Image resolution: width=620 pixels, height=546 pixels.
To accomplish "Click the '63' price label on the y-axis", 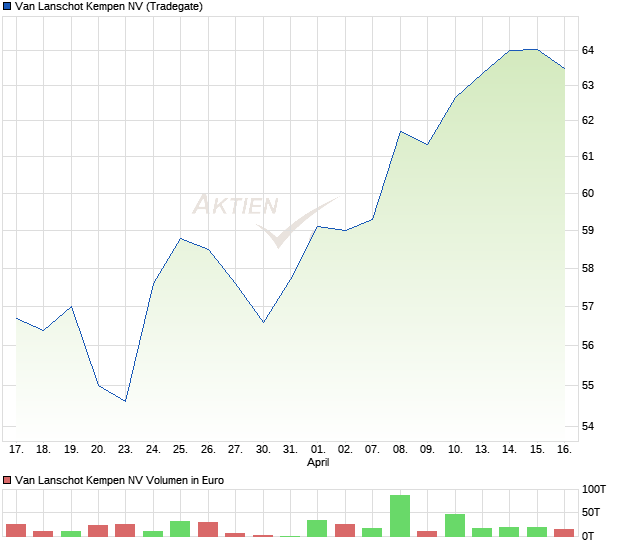I will (588, 85).
